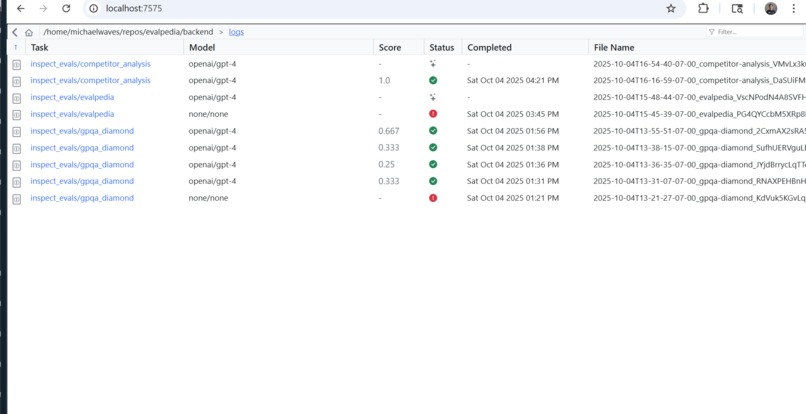This screenshot has width=806, height=414.
Task: Go back with the browser back arrow
Action: coord(21,9)
